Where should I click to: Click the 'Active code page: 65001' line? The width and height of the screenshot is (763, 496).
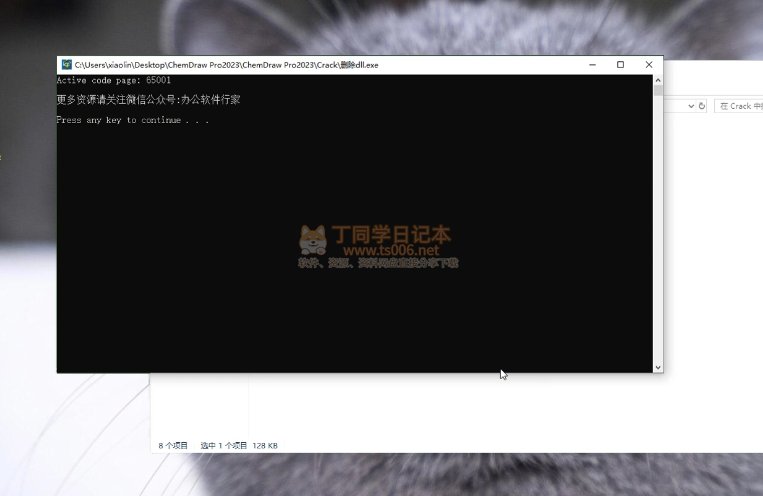point(106,80)
